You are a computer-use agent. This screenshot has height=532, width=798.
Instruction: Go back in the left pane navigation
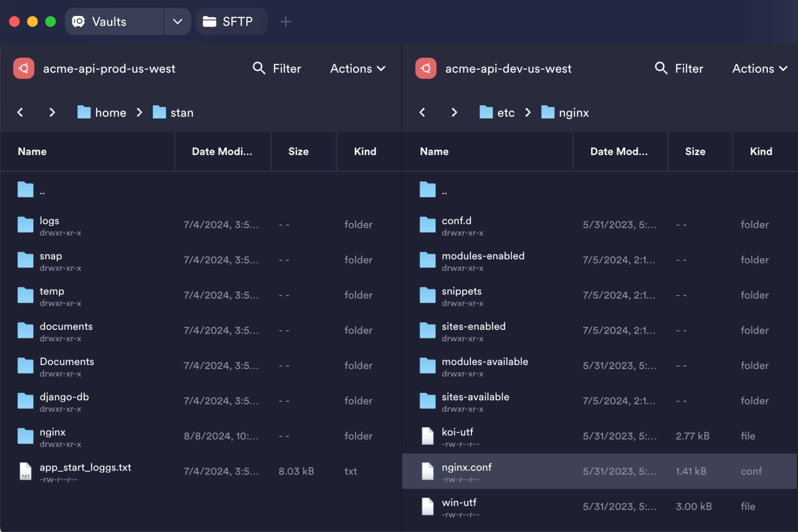(x=20, y=113)
